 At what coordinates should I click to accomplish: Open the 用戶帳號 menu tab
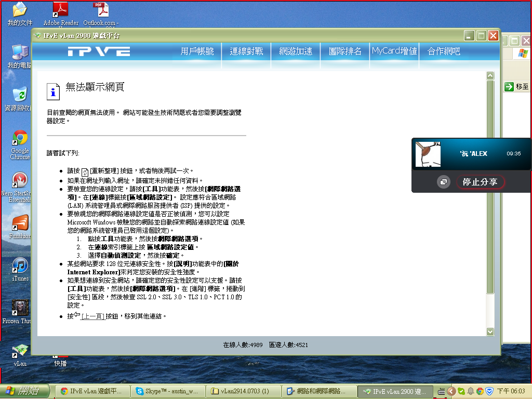point(197,51)
